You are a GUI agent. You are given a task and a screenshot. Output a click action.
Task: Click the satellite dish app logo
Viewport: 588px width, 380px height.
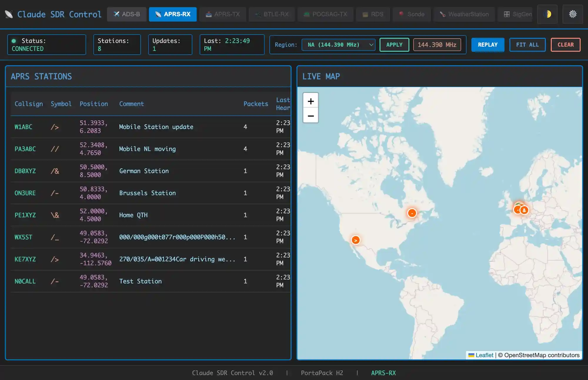tap(9, 14)
